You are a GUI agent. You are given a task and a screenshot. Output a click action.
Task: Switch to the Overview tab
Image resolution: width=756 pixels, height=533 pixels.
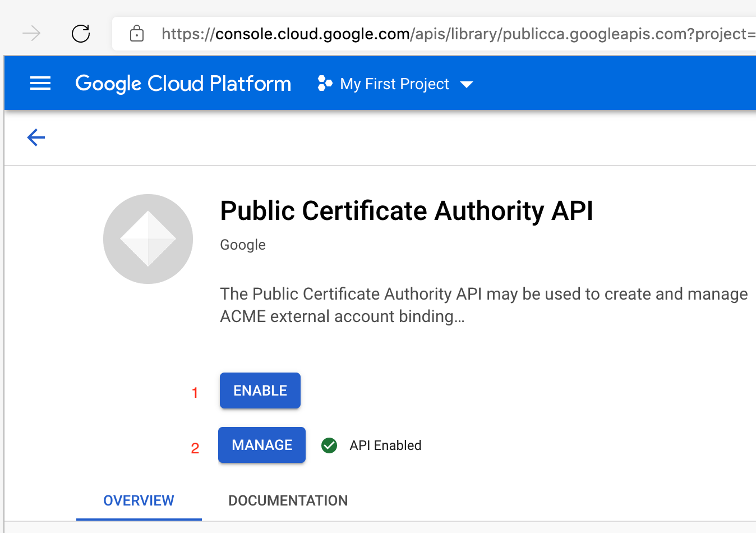[139, 500]
